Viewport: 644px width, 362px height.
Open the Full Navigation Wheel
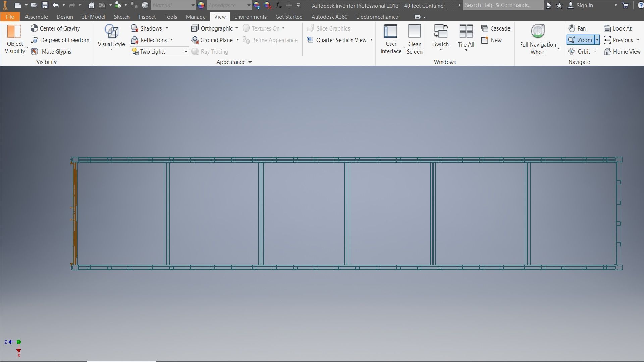(x=538, y=39)
